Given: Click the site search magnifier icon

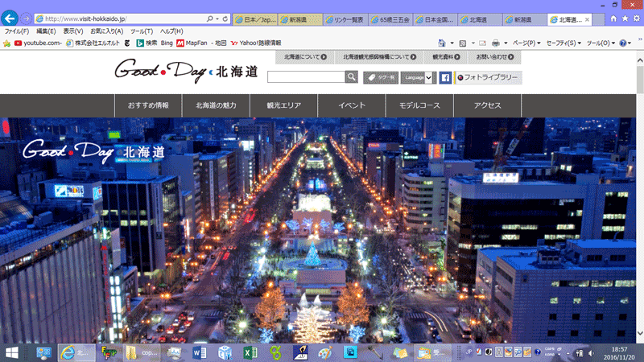Looking at the screenshot, I should 351,77.
